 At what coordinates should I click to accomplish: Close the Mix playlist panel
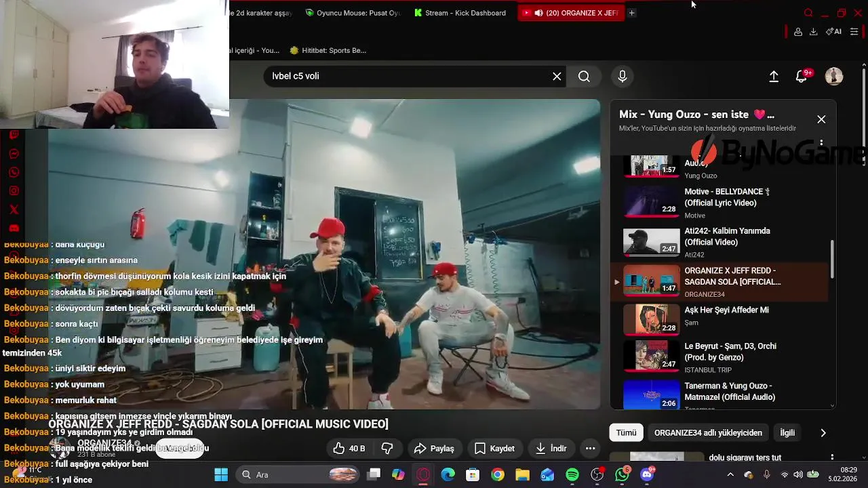pos(821,119)
